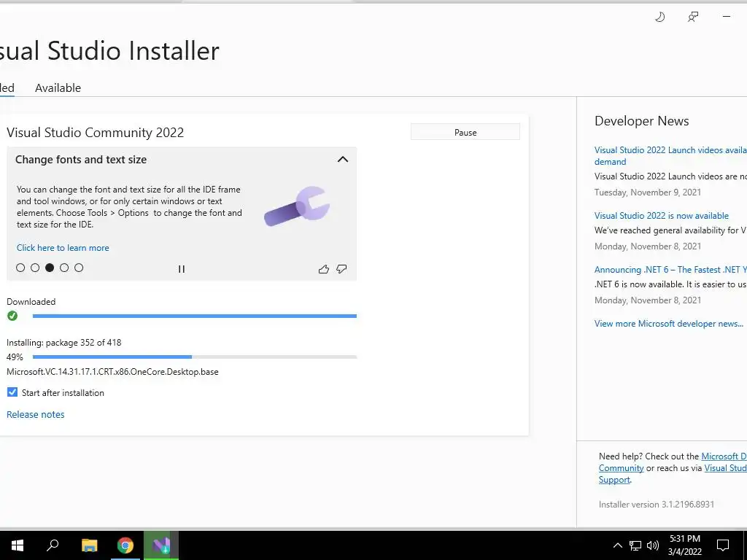This screenshot has height=560, width=747.
Task: Click the Developer News heading
Action: click(641, 121)
